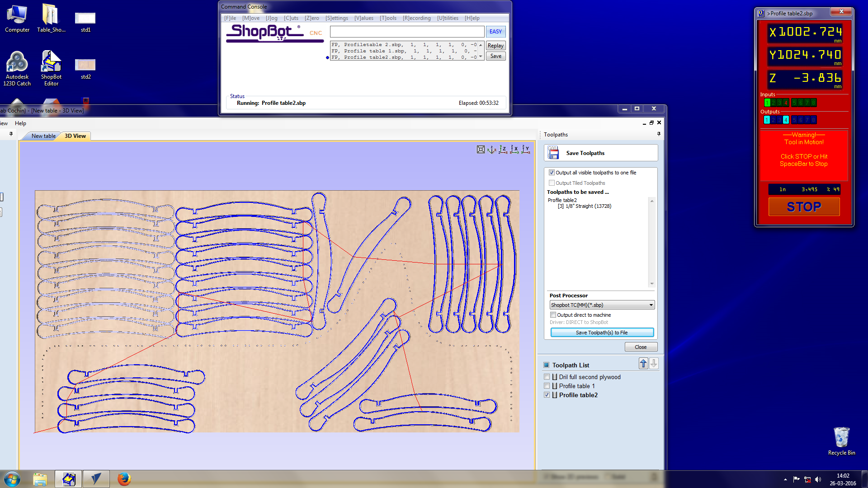
Task: Click the red STOP button
Action: (804, 207)
